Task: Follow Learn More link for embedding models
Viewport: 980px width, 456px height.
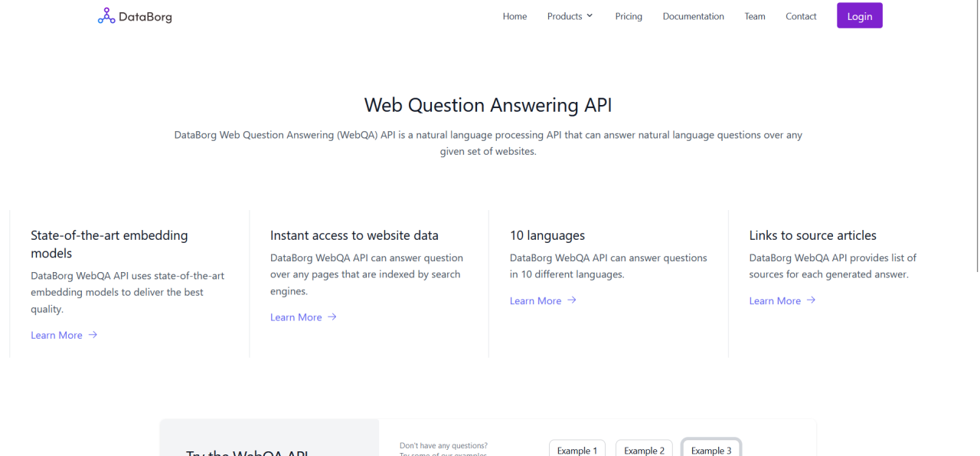Action: tap(57, 335)
